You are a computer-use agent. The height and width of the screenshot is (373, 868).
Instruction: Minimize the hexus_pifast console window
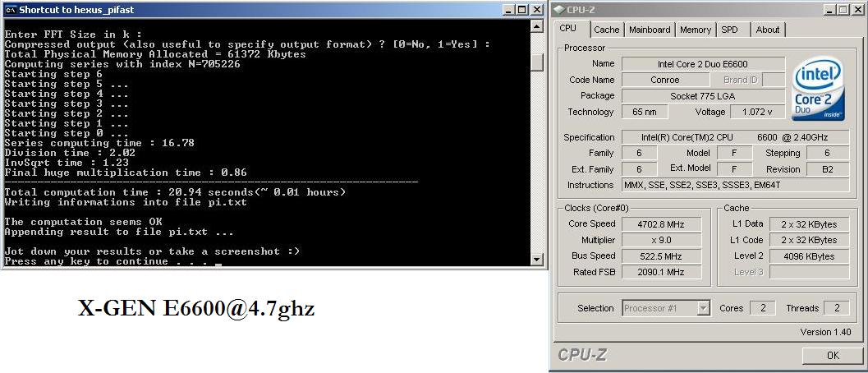tap(510, 10)
